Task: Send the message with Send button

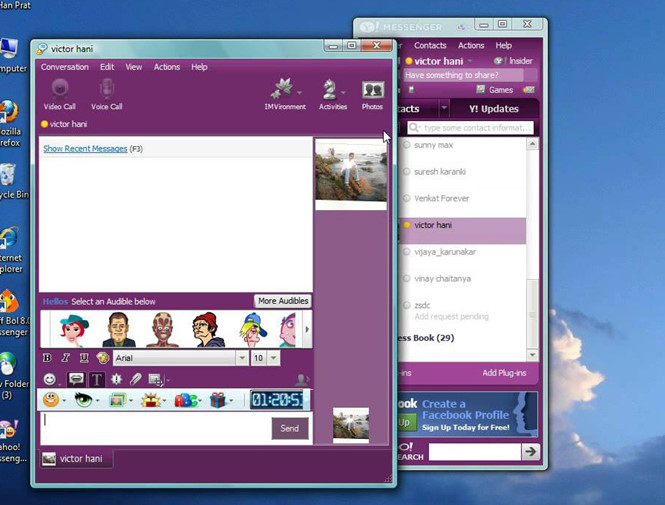Action: pyautogui.click(x=290, y=428)
